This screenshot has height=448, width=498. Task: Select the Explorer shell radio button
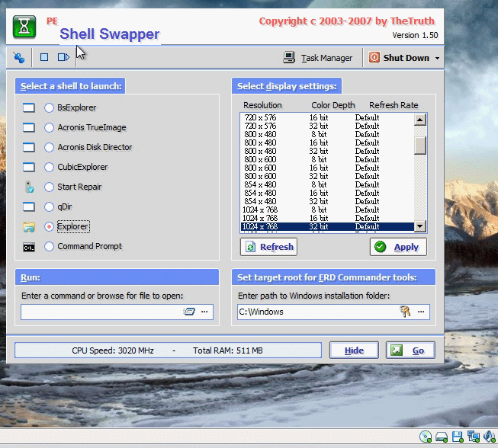(49, 226)
